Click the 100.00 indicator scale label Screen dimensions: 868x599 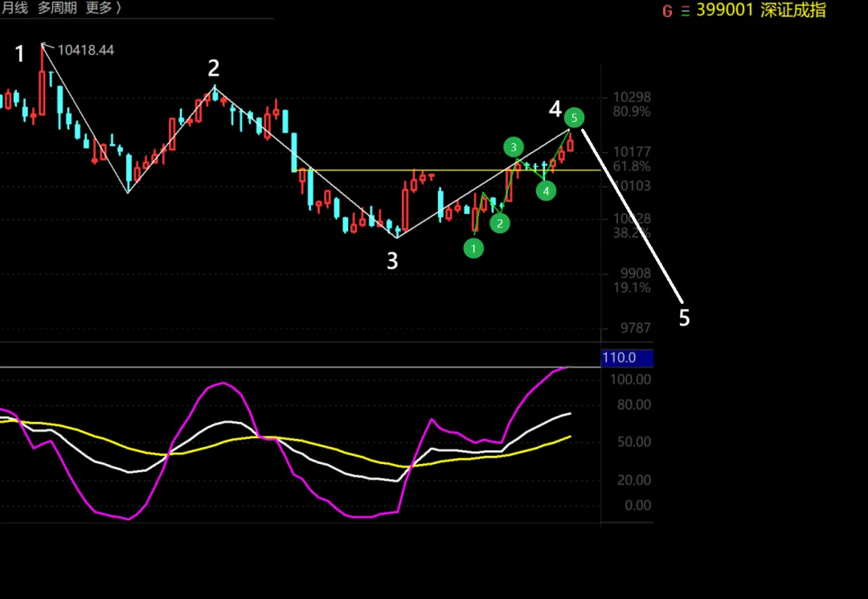[631, 380]
